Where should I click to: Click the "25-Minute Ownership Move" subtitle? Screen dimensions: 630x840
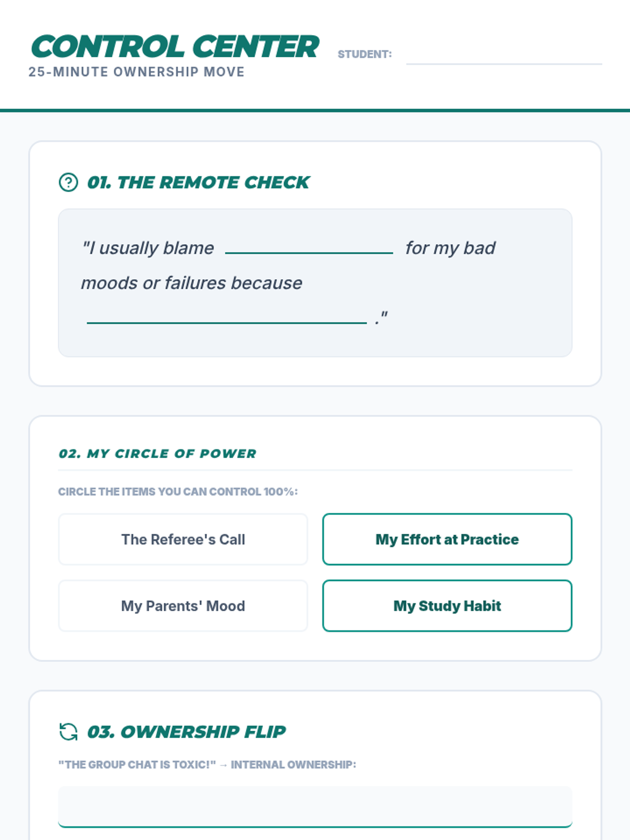click(x=136, y=72)
